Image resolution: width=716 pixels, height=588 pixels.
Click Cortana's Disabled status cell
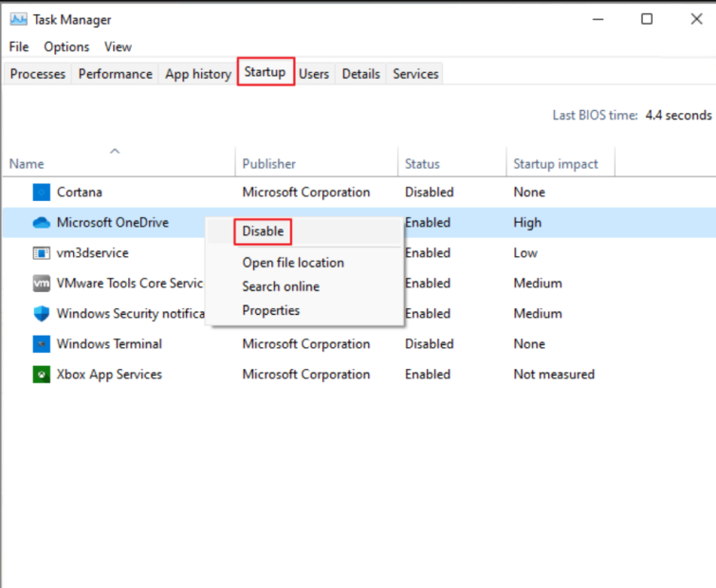click(430, 193)
